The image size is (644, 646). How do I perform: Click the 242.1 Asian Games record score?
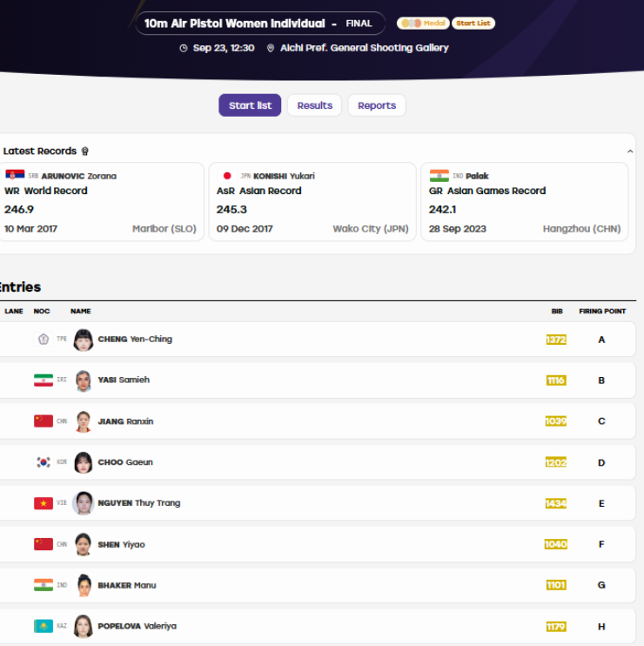[x=442, y=209]
